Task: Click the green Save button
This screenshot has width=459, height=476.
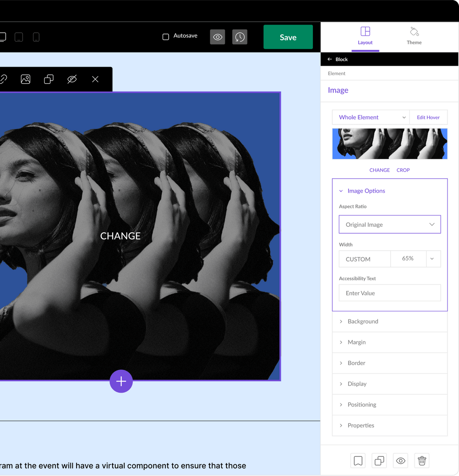Action: tap(288, 37)
